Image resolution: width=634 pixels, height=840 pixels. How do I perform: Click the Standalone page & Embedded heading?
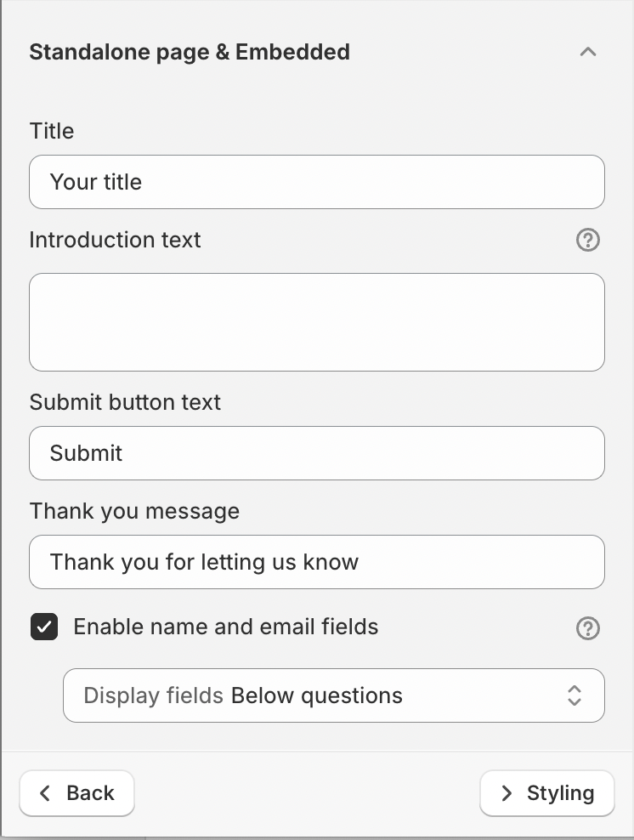click(x=190, y=52)
